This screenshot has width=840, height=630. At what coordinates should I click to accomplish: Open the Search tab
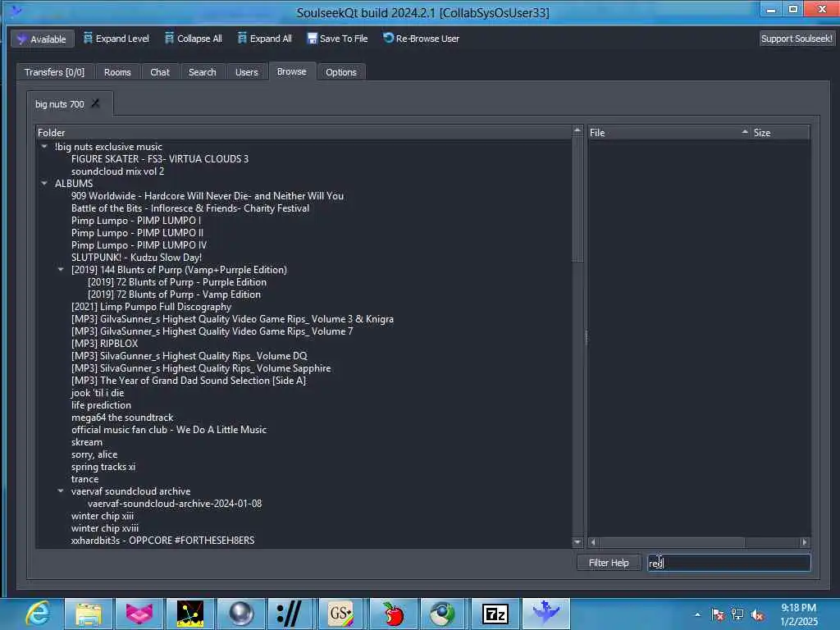pyautogui.click(x=202, y=72)
